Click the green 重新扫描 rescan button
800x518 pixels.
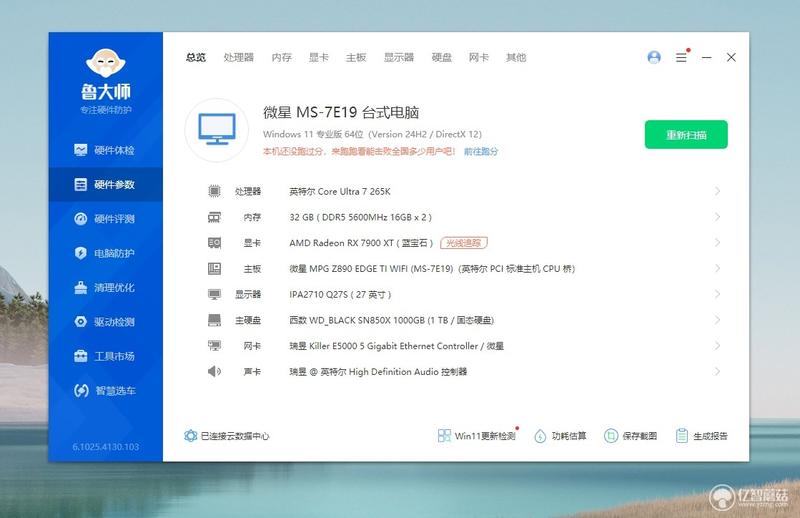point(686,135)
